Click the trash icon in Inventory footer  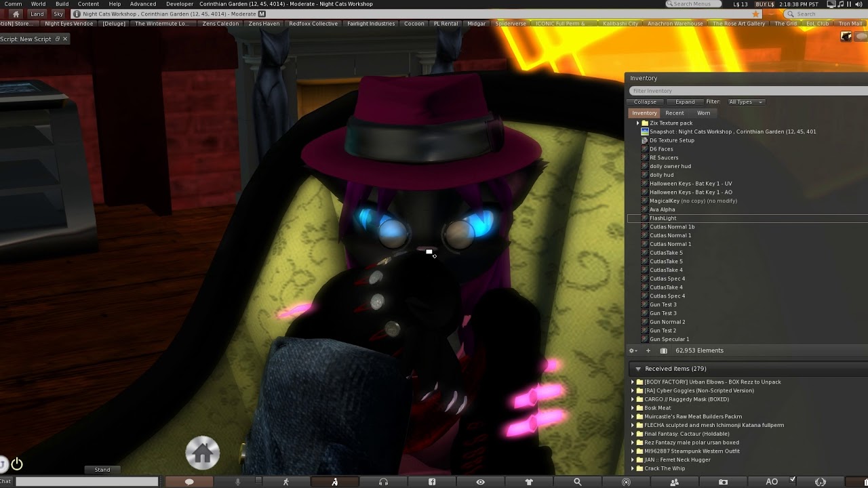pos(663,350)
